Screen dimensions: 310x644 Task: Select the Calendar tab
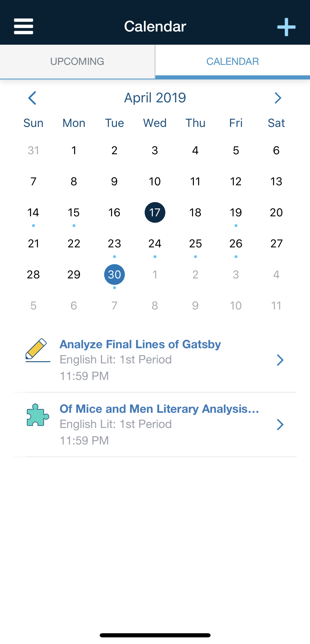pyautogui.click(x=233, y=61)
